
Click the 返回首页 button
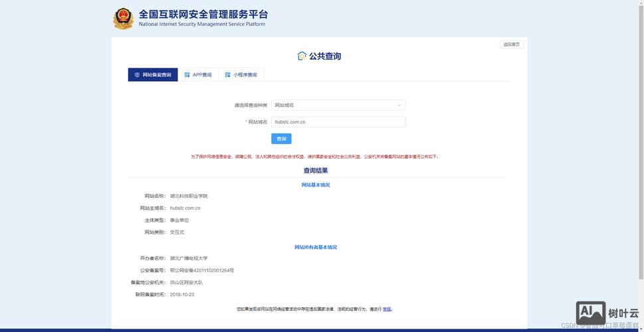[512, 44]
